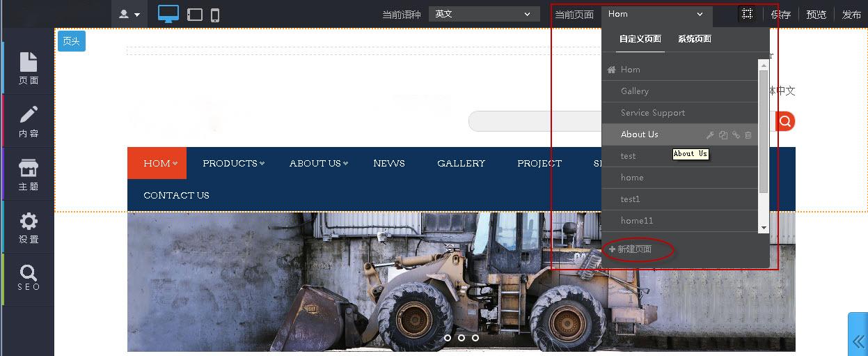Screen dimensions: 868x356
Task: Click the page list scrollbar down arrow
Action: click(x=764, y=228)
